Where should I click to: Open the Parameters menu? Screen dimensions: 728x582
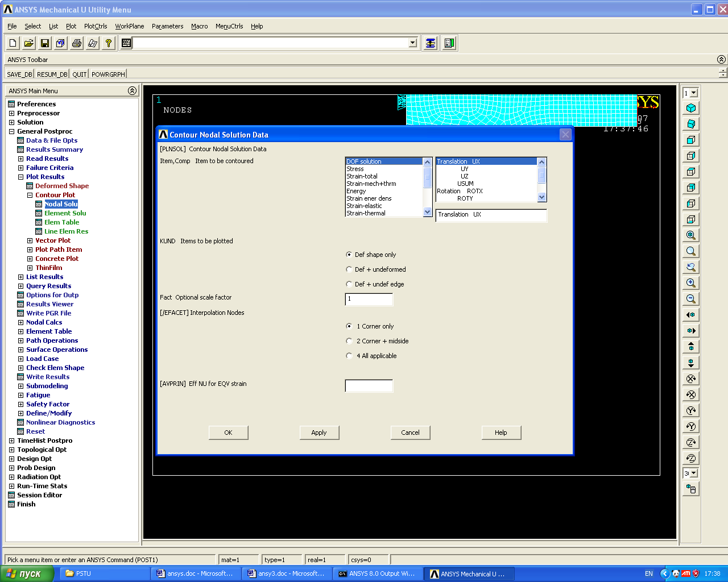pos(167,26)
